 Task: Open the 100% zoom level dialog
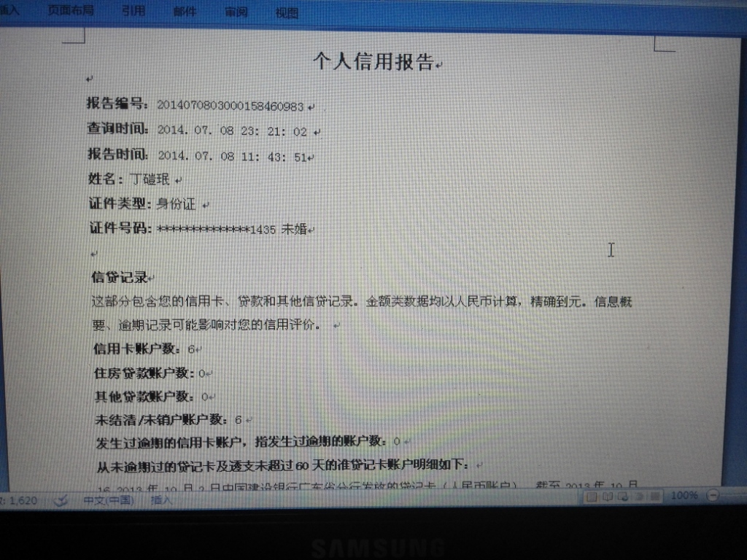[684, 496]
